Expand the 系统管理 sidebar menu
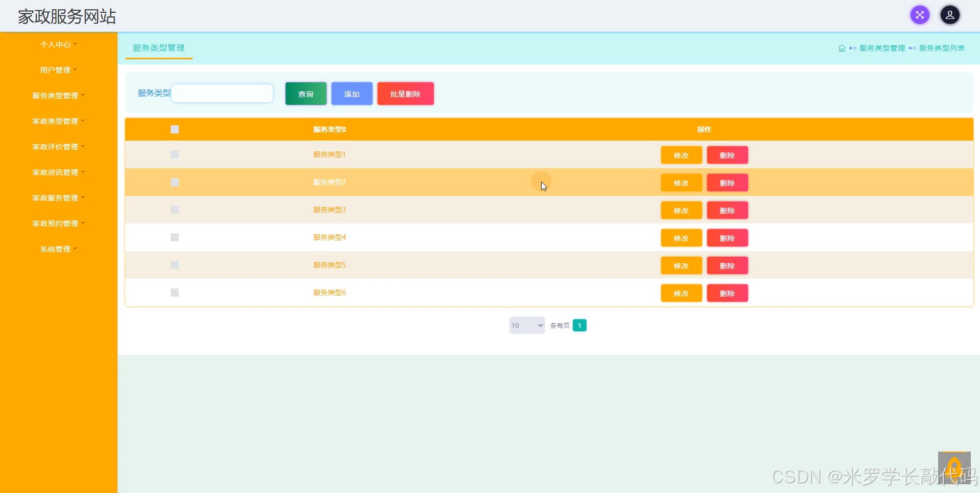 [58, 249]
